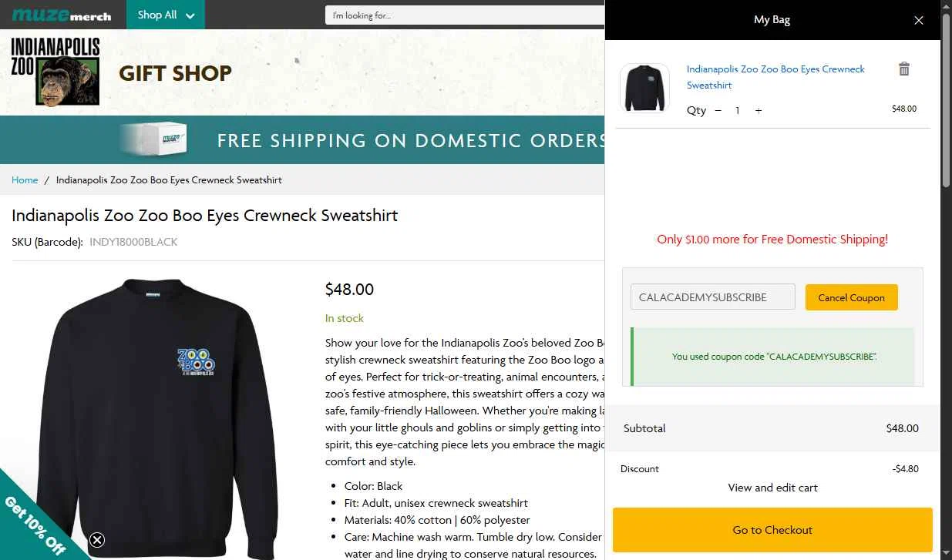The image size is (952, 560).
Task: Click the bag panel scrollbar
Action: 946,100
